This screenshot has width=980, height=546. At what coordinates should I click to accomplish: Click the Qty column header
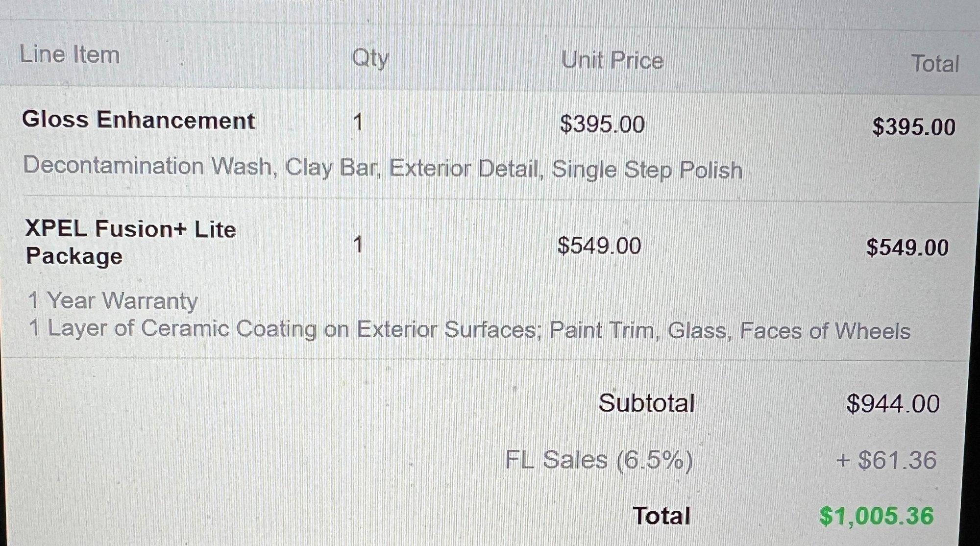click(x=370, y=59)
